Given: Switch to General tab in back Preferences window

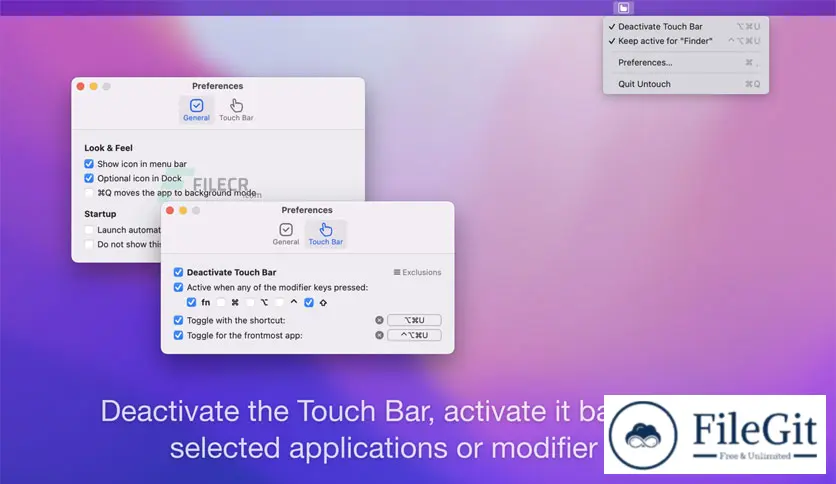Looking at the screenshot, I should pyautogui.click(x=196, y=110).
